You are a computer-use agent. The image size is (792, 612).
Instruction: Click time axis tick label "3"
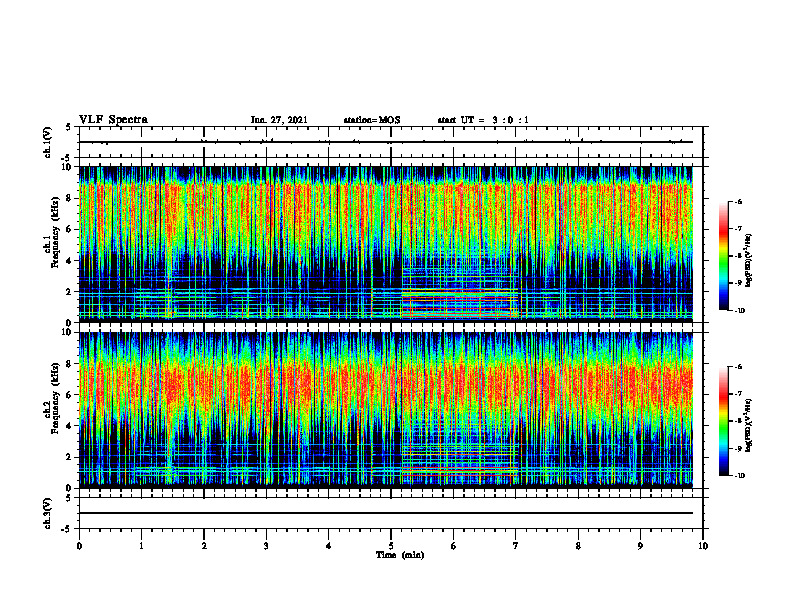[x=266, y=546]
